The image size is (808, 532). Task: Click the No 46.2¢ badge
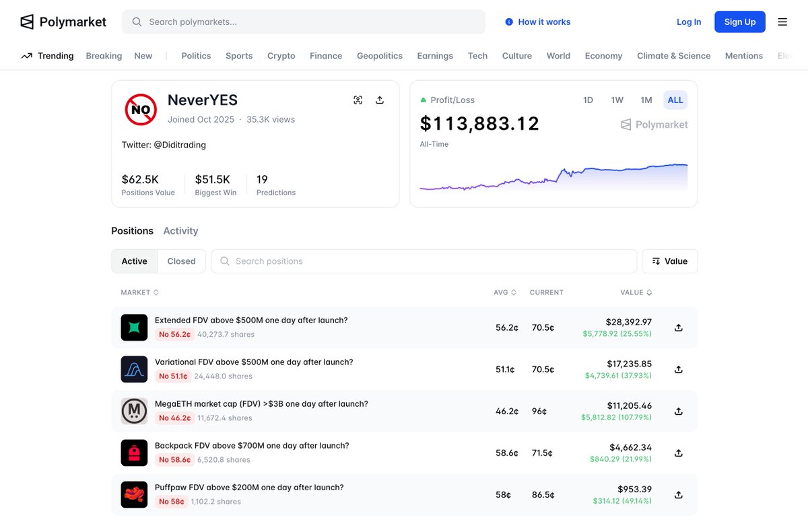pyautogui.click(x=174, y=418)
